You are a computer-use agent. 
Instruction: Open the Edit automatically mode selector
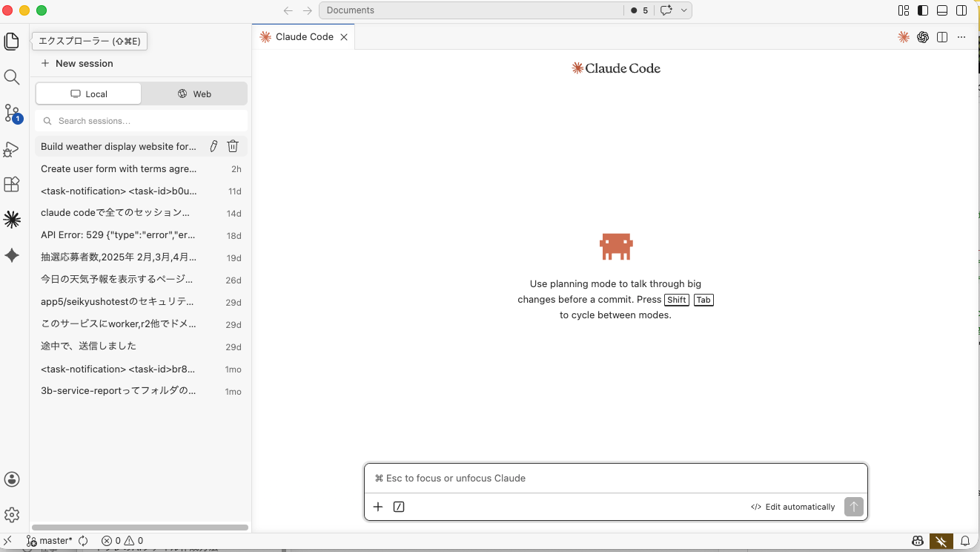click(x=793, y=507)
